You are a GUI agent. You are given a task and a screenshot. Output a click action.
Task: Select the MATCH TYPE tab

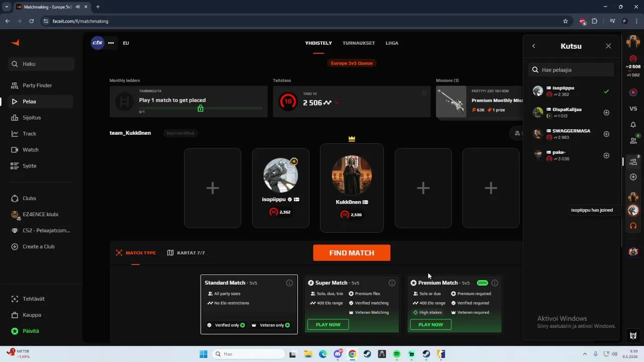pos(136,253)
